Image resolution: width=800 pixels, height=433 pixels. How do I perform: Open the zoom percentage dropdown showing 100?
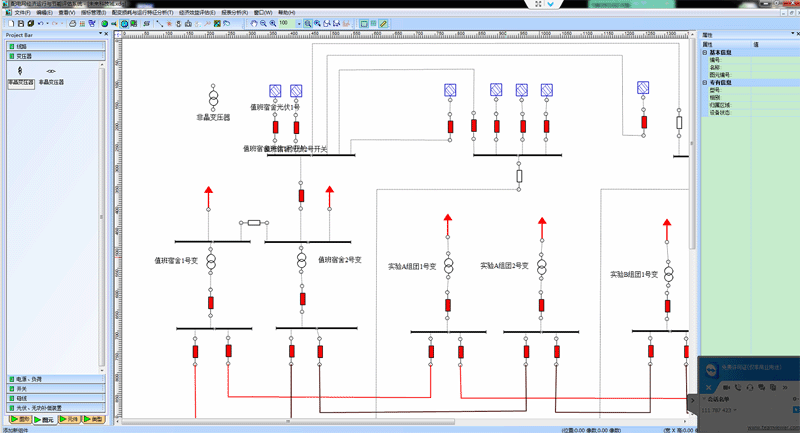(x=298, y=23)
